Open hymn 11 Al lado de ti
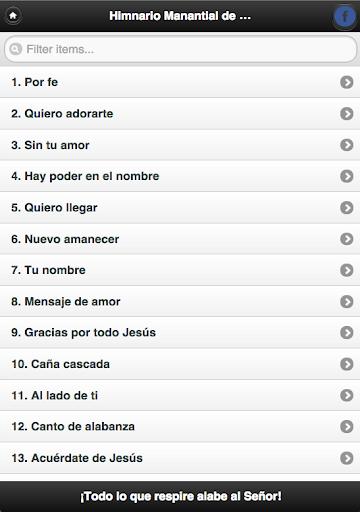Screen dimensions: 360x512 pos(180,395)
